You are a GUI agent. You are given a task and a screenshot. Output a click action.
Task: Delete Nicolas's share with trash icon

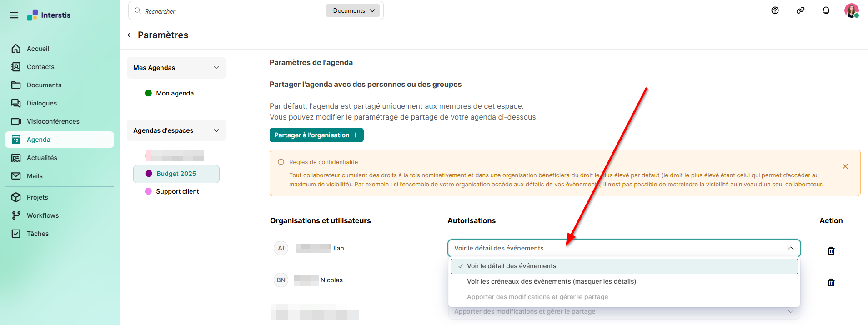point(831,282)
